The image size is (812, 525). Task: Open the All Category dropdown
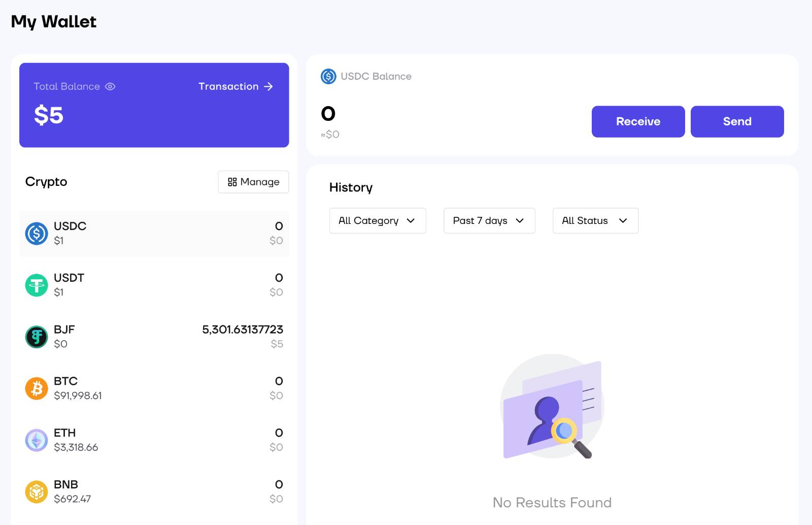378,220
